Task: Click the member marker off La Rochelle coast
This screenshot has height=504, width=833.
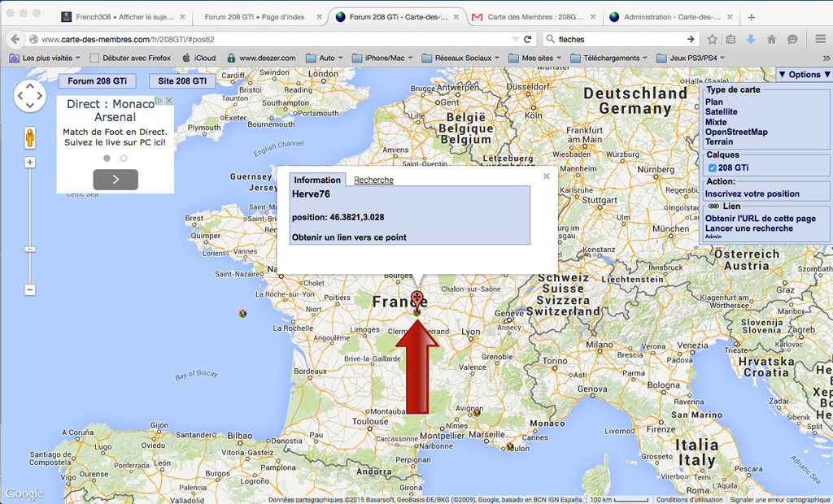Action: (x=242, y=314)
